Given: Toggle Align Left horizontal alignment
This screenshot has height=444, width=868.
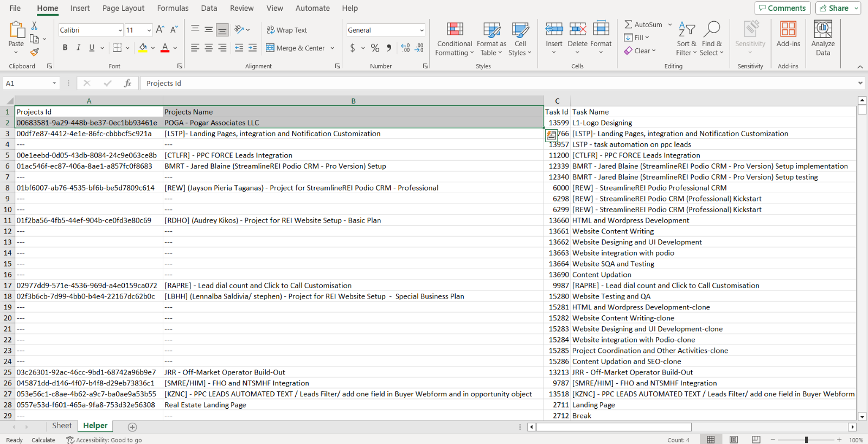Looking at the screenshot, I should pyautogui.click(x=195, y=48).
